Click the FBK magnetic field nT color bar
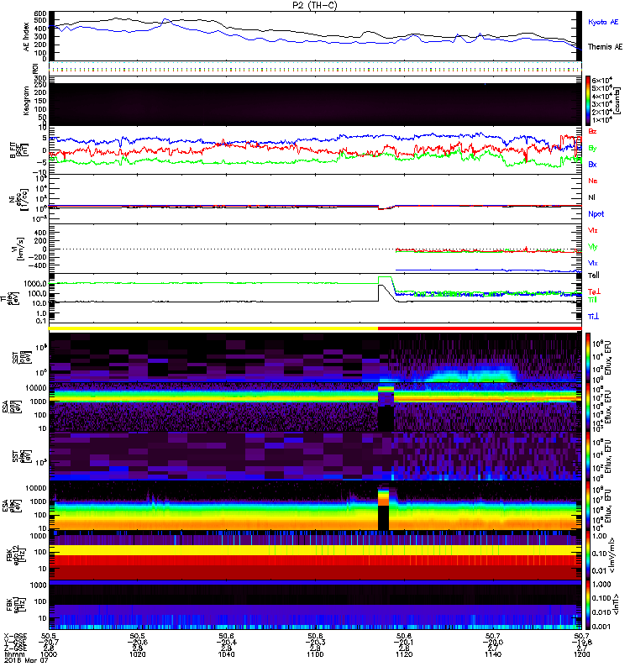Image resolution: width=630 pixels, height=672 pixels. (588, 605)
